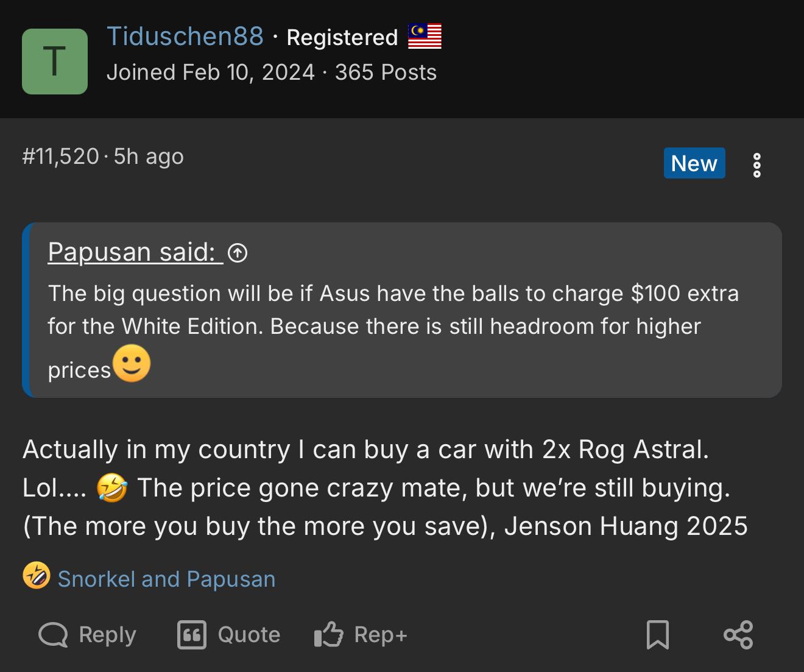Viewport: 804px width, 672px height.
Task: Click the smiley emoji in the quote
Action: (x=132, y=364)
